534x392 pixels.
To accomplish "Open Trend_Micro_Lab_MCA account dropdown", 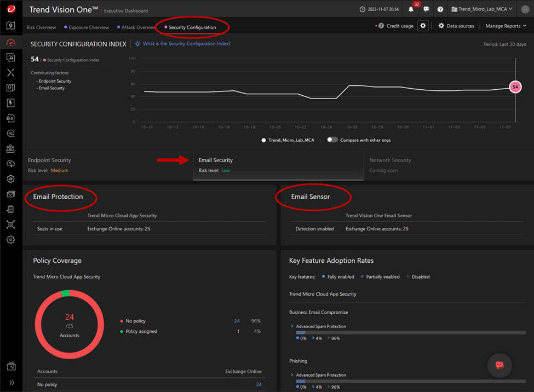I will click(482, 9).
